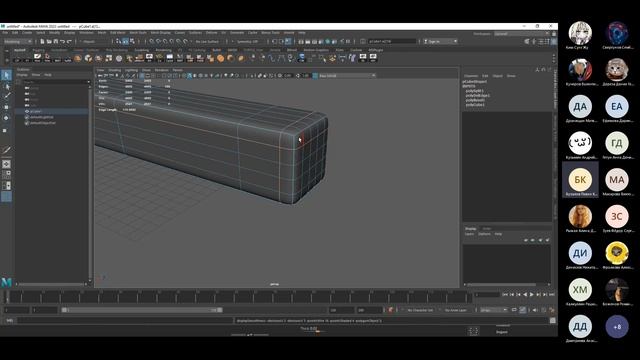The image size is (640, 360).
Task: Open animation preferences icon at bottom right
Action: [x=552, y=310]
